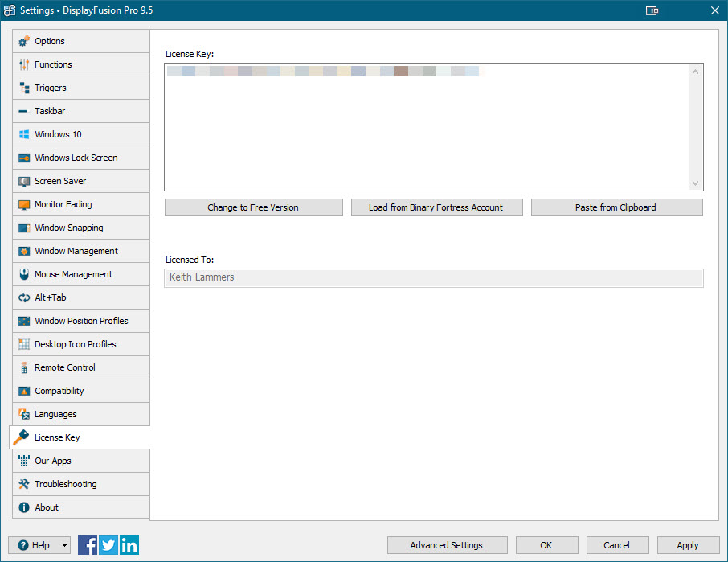Confirm with the OK button

click(547, 545)
